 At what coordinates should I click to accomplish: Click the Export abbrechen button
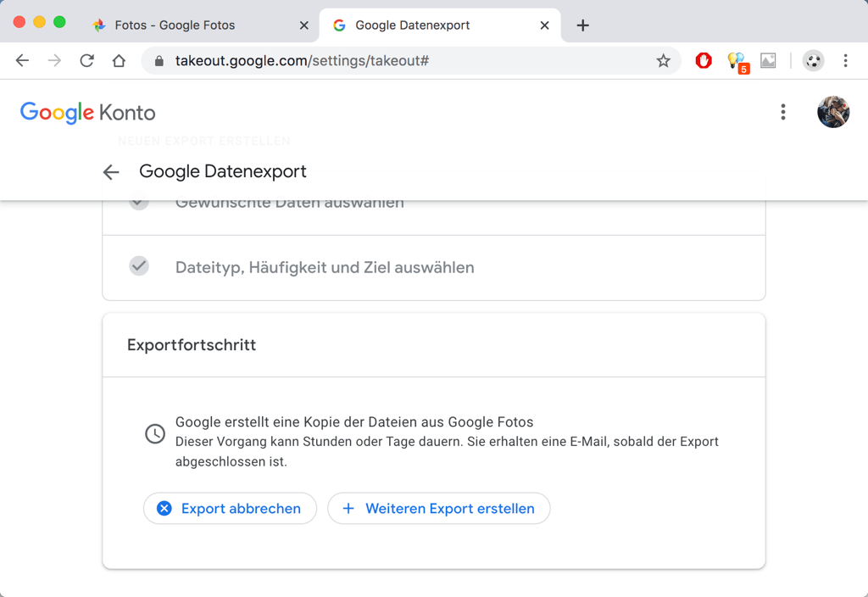tap(230, 509)
